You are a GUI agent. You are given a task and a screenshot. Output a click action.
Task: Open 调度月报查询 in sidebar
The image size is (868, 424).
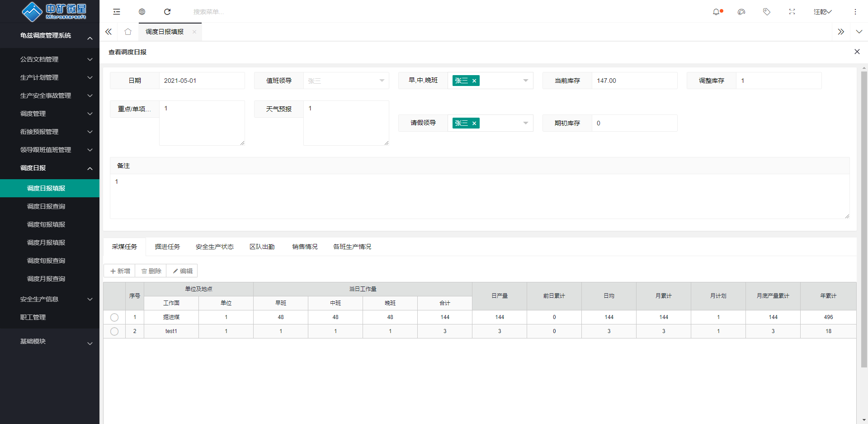point(50,279)
